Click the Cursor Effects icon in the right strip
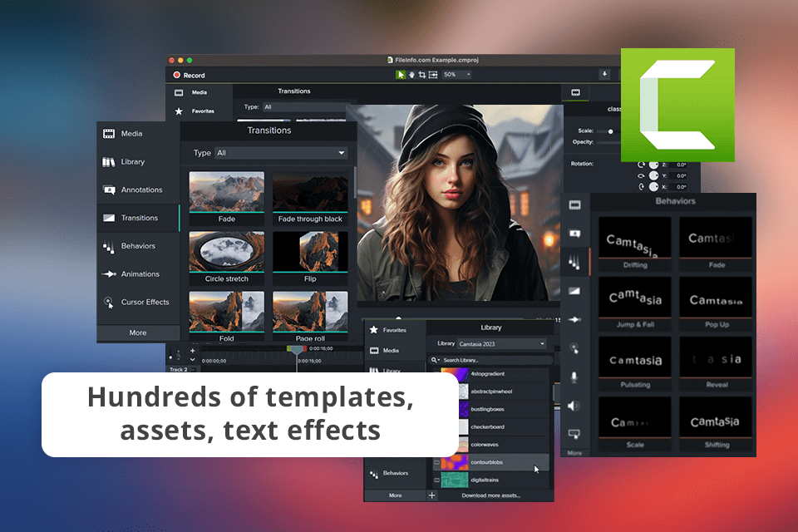Image resolution: width=798 pixels, height=532 pixels. pos(575,349)
